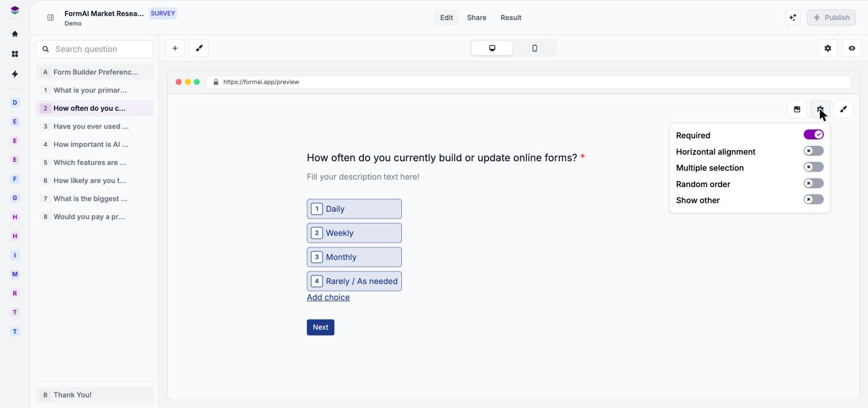Click the AI sparkle button
This screenshot has width=868, height=408.
point(793,18)
